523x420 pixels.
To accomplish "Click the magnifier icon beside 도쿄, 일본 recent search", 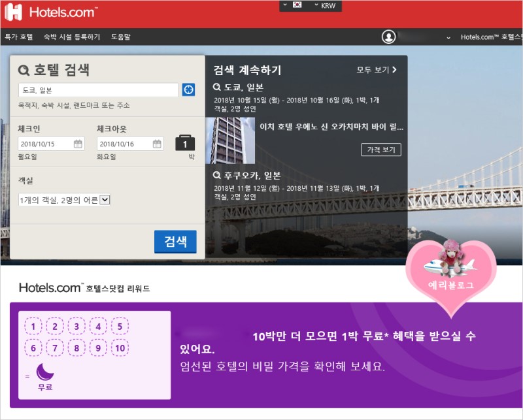I will [x=217, y=88].
